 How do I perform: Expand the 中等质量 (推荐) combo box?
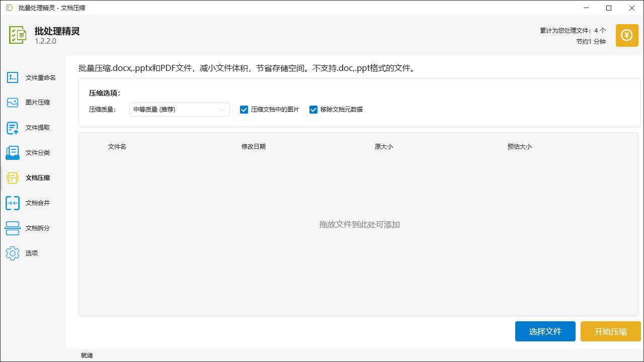click(179, 109)
